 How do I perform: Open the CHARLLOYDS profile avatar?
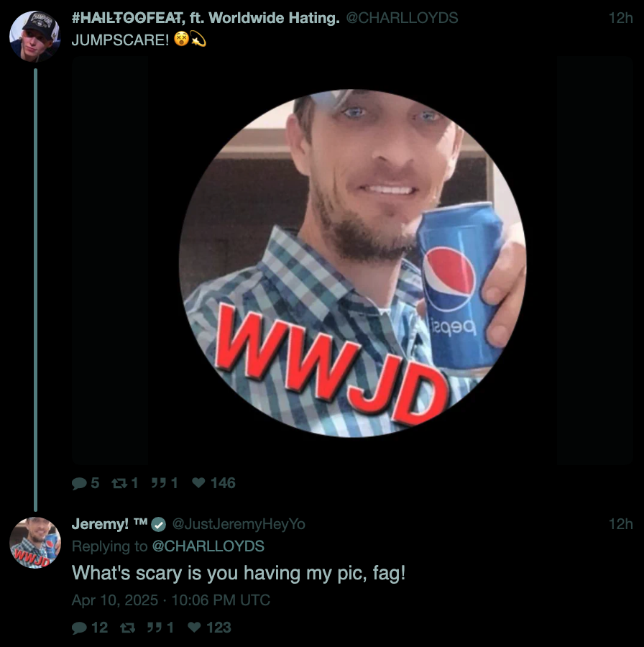(x=35, y=37)
